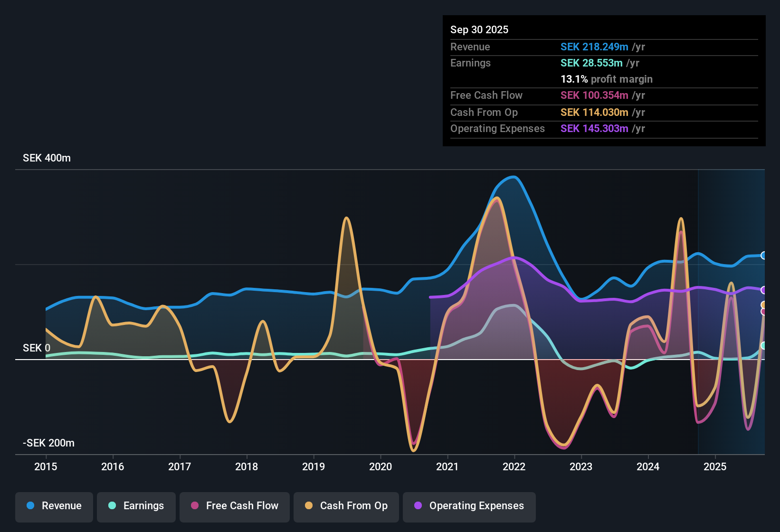
Task: Hide the Cash From Op series
Action: click(x=346, y=507)
